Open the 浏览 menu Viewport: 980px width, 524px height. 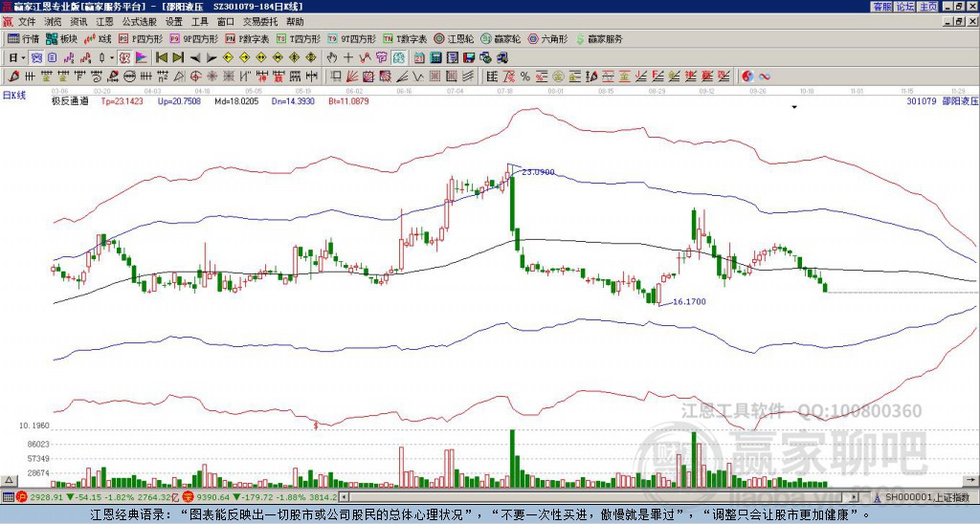coord(54,22)
